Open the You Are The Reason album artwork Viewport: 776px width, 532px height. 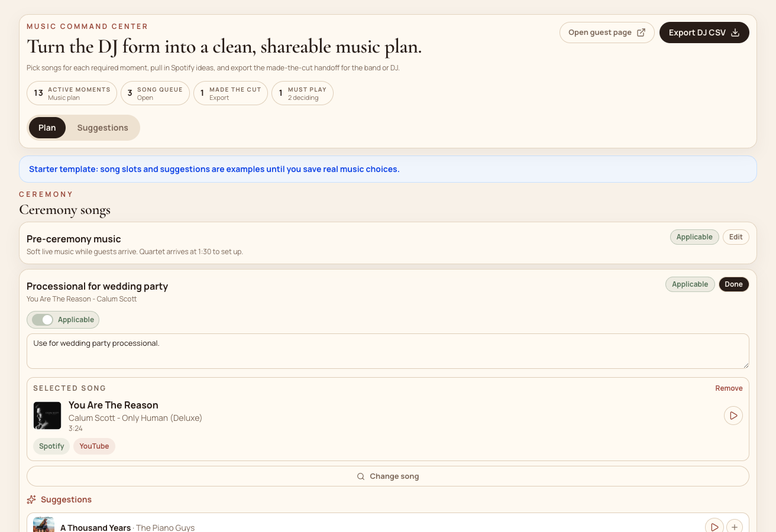coord(47,416)
